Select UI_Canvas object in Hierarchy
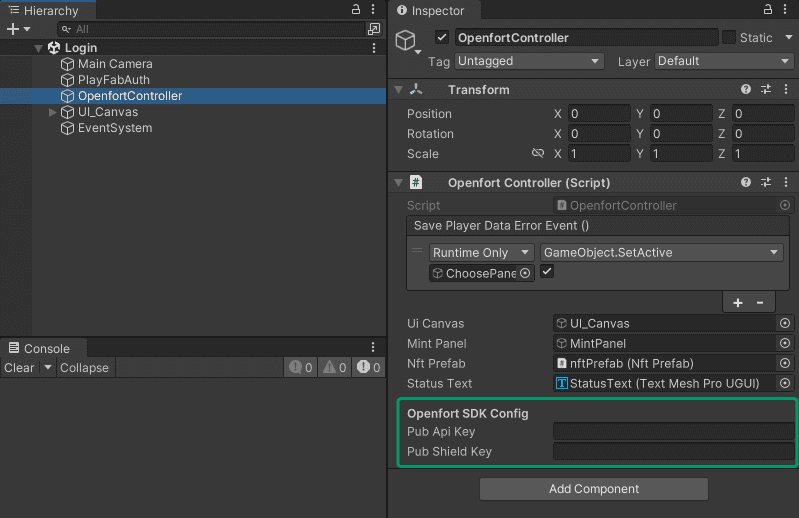The image size is (799, 518). pyautogui.click(x=108, y=112)
